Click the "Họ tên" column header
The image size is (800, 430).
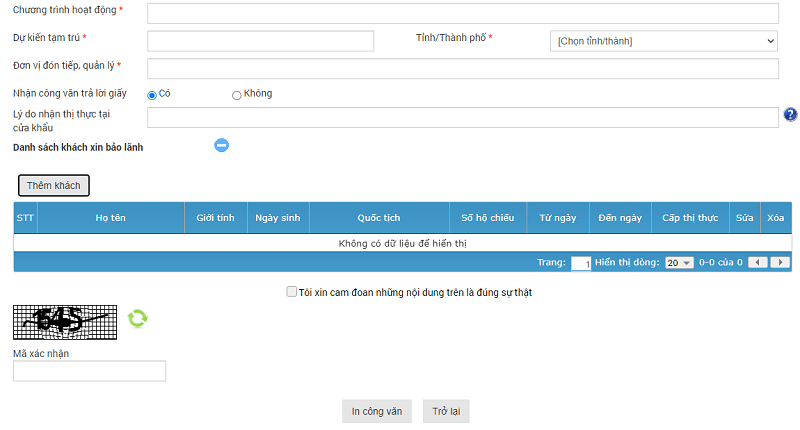point(111,217)
